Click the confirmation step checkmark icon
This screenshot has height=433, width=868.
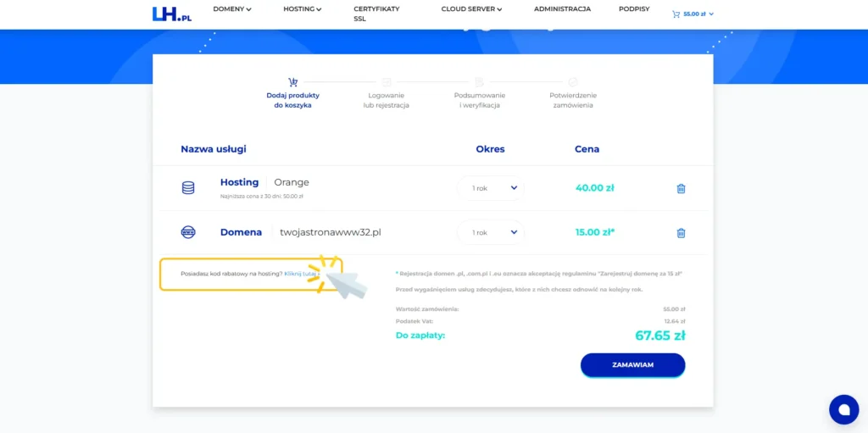573,82
